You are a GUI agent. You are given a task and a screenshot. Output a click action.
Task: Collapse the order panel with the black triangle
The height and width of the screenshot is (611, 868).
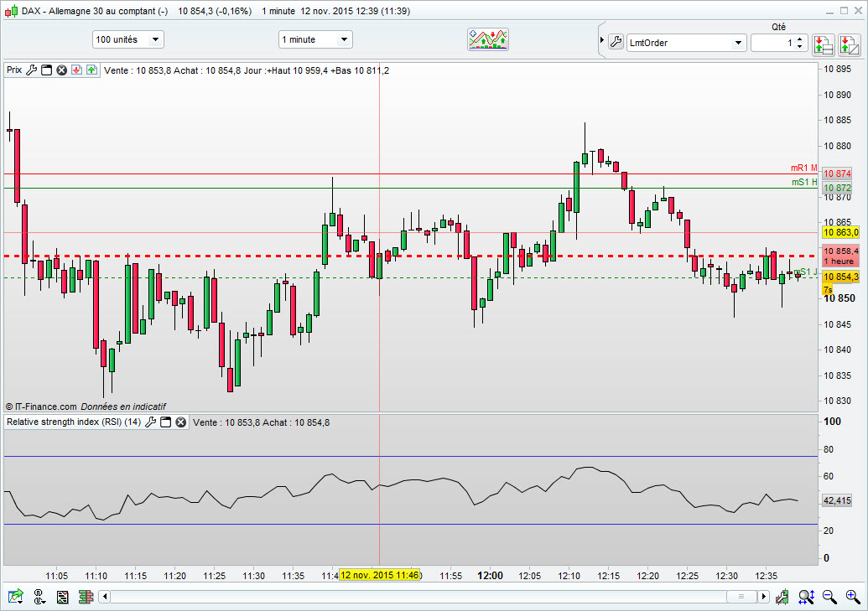pyautogui.click(x=602, y=40)
